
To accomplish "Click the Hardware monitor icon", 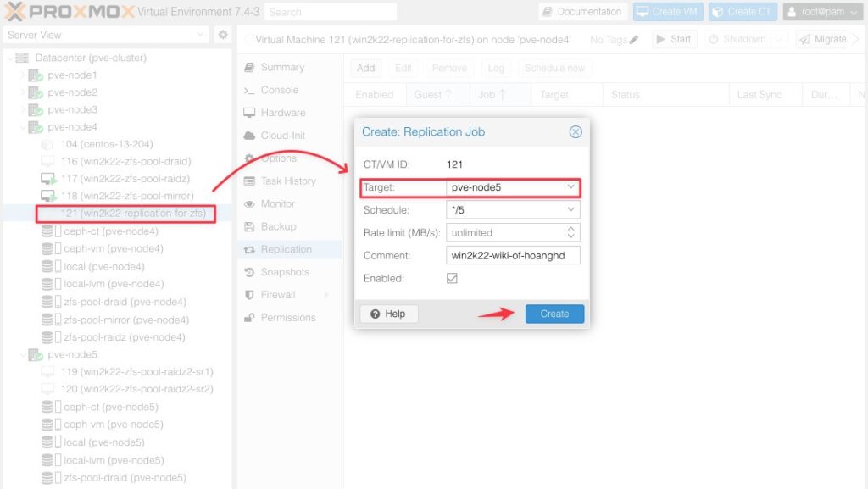I will pos(249,113).
